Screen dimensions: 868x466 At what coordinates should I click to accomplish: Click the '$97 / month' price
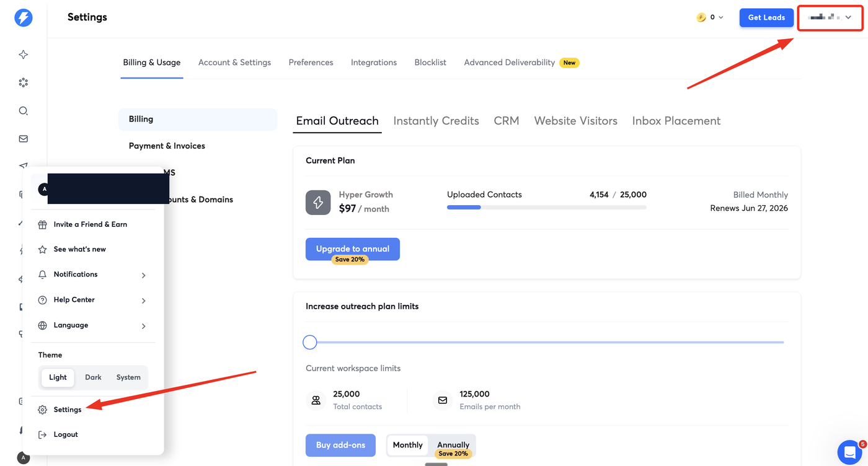364,209
